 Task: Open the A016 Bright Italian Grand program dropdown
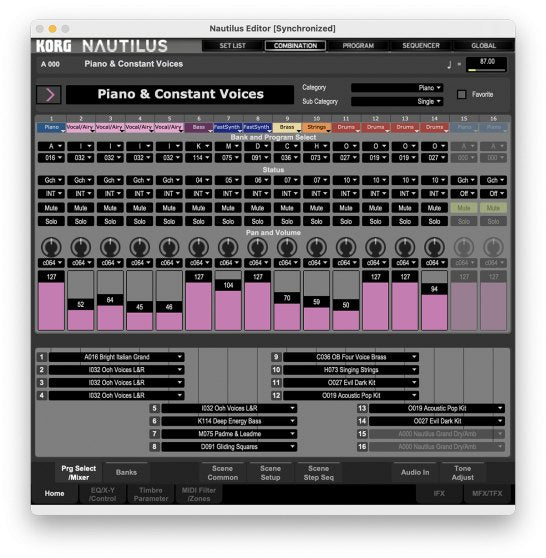pos(116,357)
